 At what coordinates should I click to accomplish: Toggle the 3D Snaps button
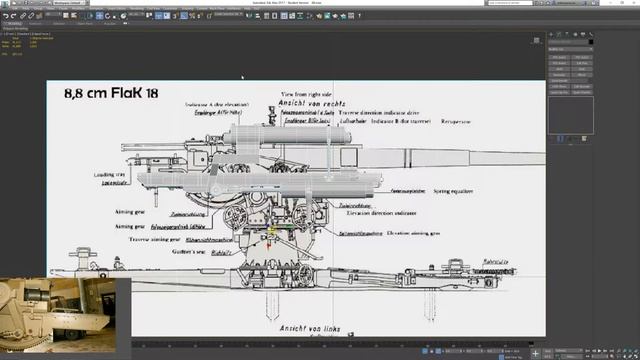tap(175, 16)
